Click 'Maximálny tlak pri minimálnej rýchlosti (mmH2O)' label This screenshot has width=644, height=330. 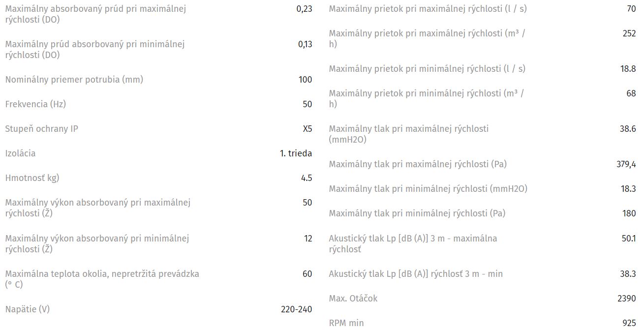pyautogui.click(x=428, y=188)
